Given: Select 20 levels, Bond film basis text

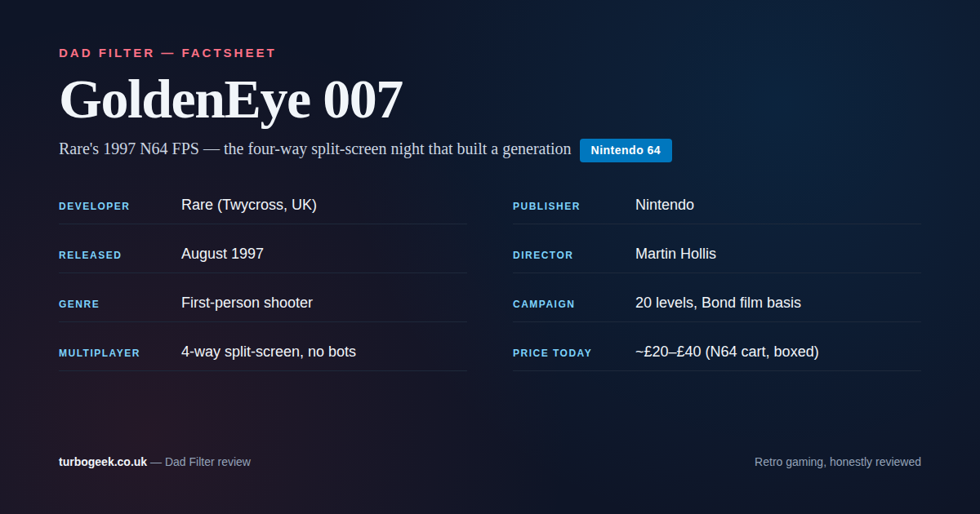Looking at the screenshot, I should [718, 303].
